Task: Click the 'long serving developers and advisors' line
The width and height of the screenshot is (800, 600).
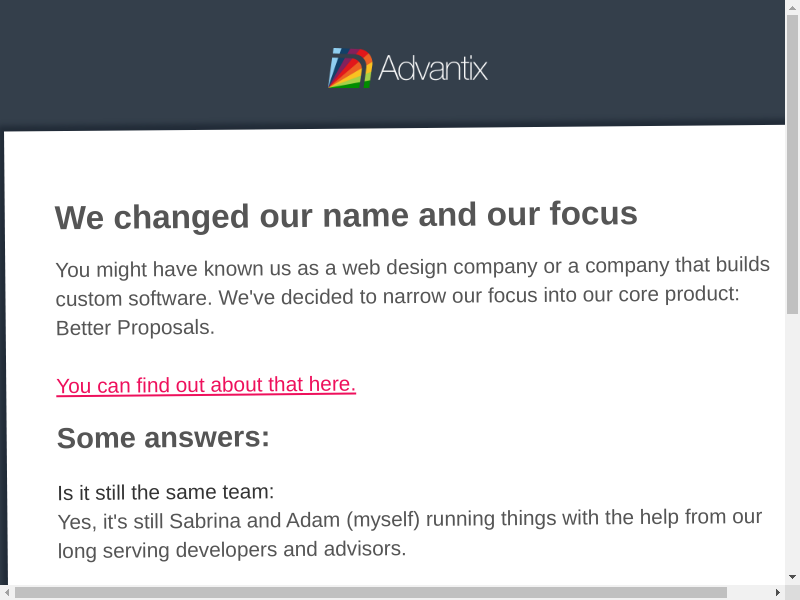Action: 231,550
